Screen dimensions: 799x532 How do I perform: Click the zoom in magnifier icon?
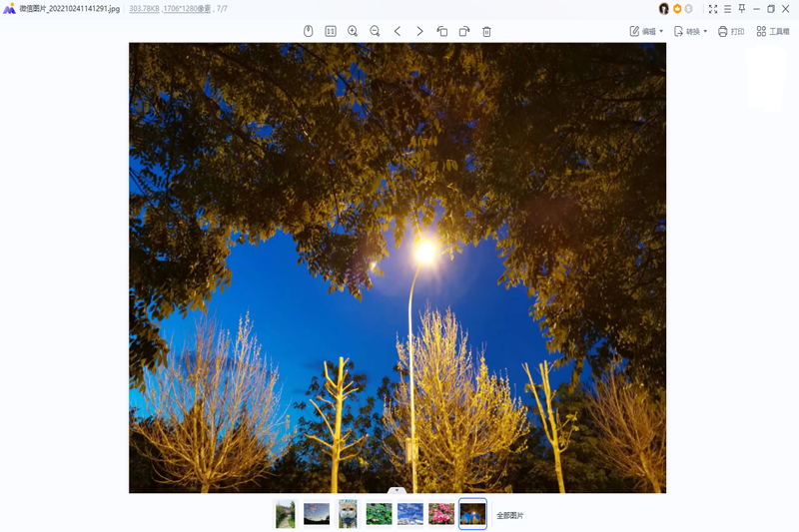[353, 31]
